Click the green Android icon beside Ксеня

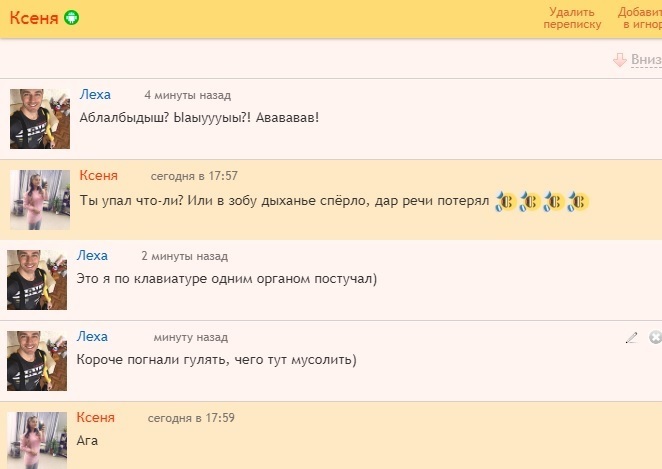tap(71, 18)
